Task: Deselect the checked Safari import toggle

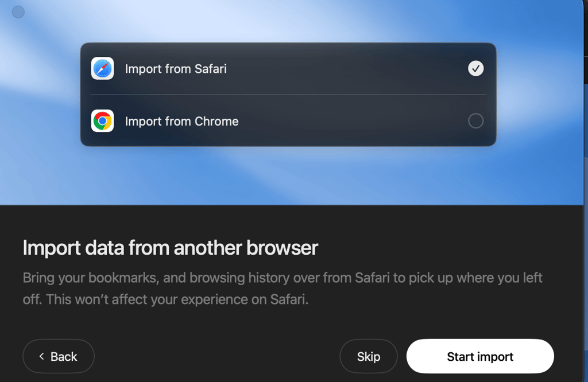Action: click(x=475, y=69)
